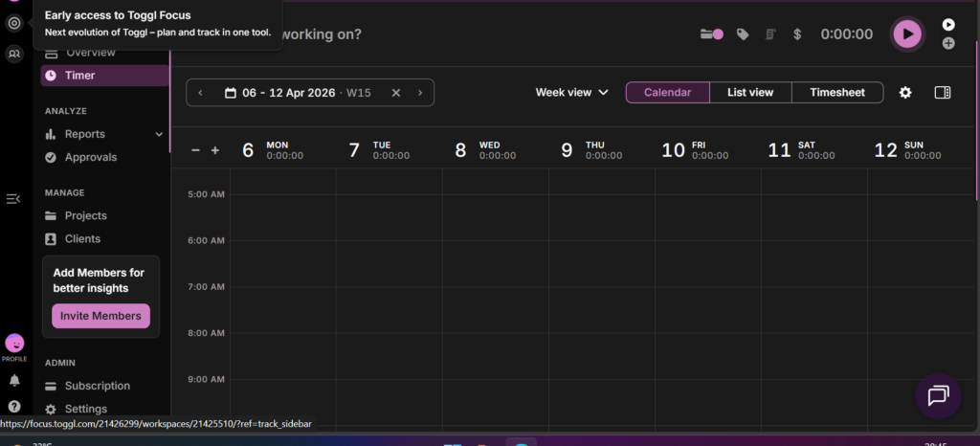The image size is (980, 446).
Task: Select Sunday 12 column header
Action: (x=921, y=150)
